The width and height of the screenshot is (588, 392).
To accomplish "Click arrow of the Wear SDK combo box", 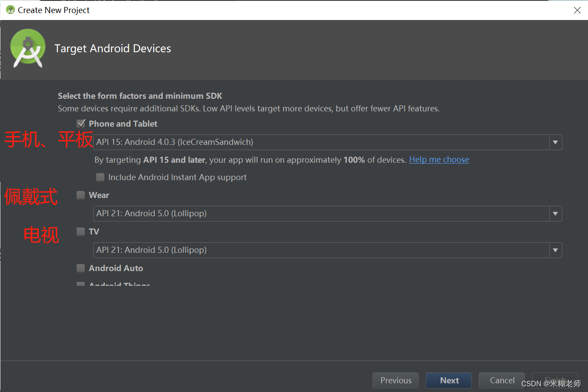I will pyautogui.click(x=555, y=214).
